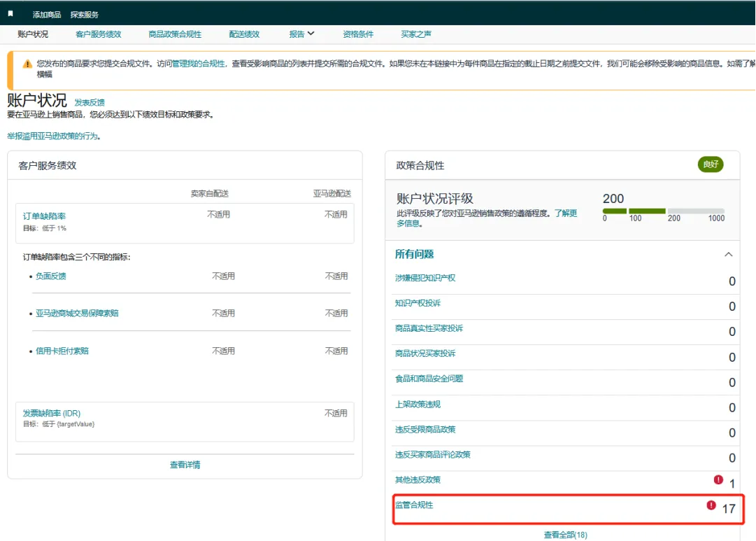Click the account health rating progress bar
The image size is (756, 541).
click(663, 211)
